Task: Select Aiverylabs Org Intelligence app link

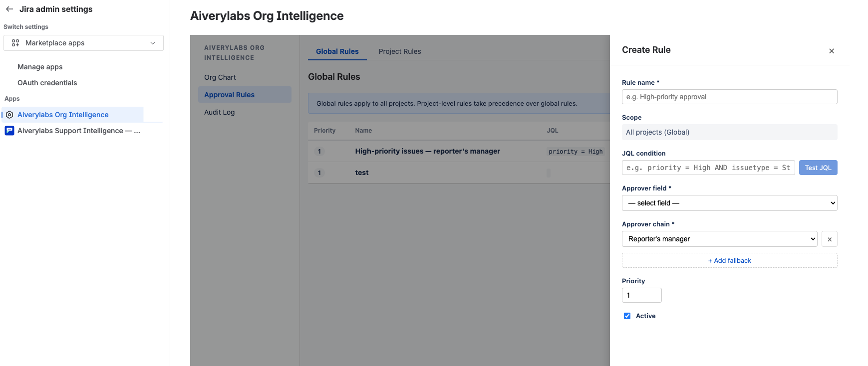Action: 63,115
